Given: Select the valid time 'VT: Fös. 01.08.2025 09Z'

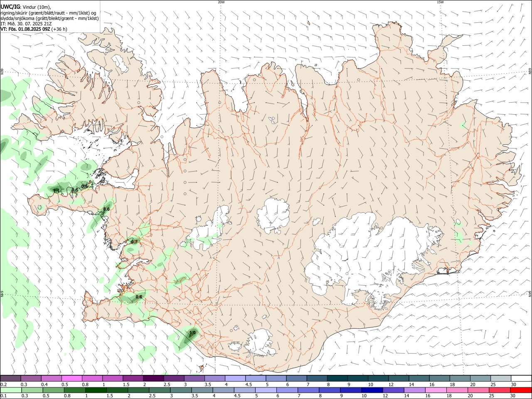Looking at the screenshot, I should 25,29.
